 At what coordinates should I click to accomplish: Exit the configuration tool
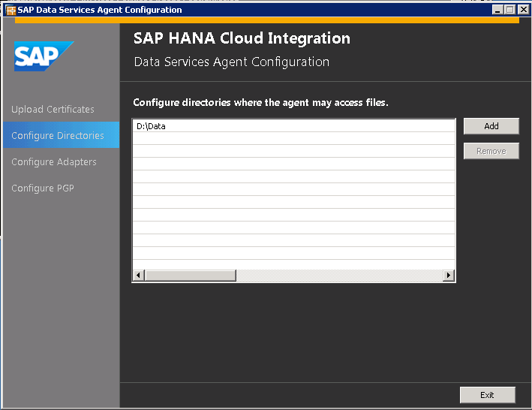point(487,395)
